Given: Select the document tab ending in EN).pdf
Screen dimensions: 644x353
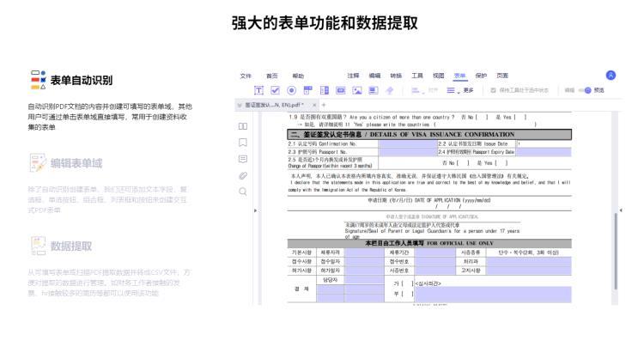Looking at the screenshot, I should coord(275,105).
